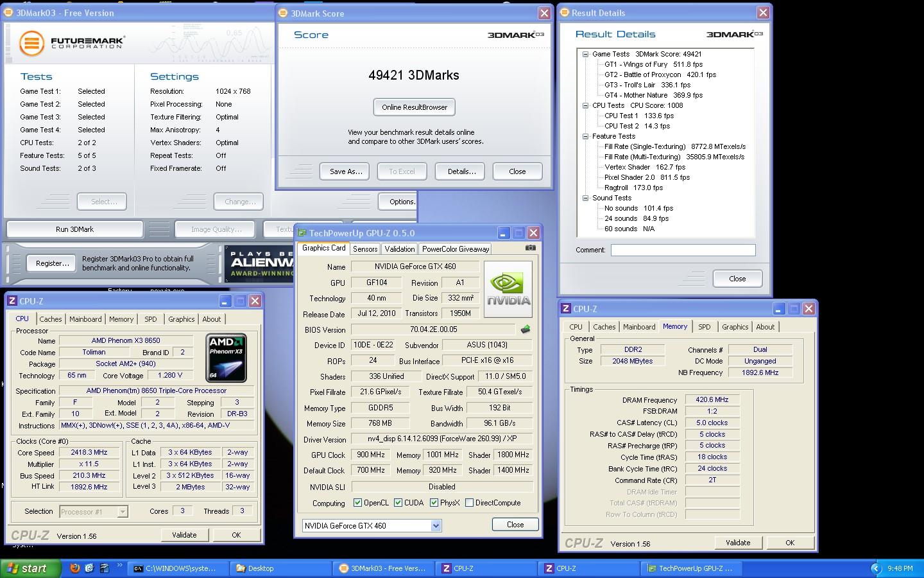Open the PowerColor Giveaway tab

click(x=456, y=249)
